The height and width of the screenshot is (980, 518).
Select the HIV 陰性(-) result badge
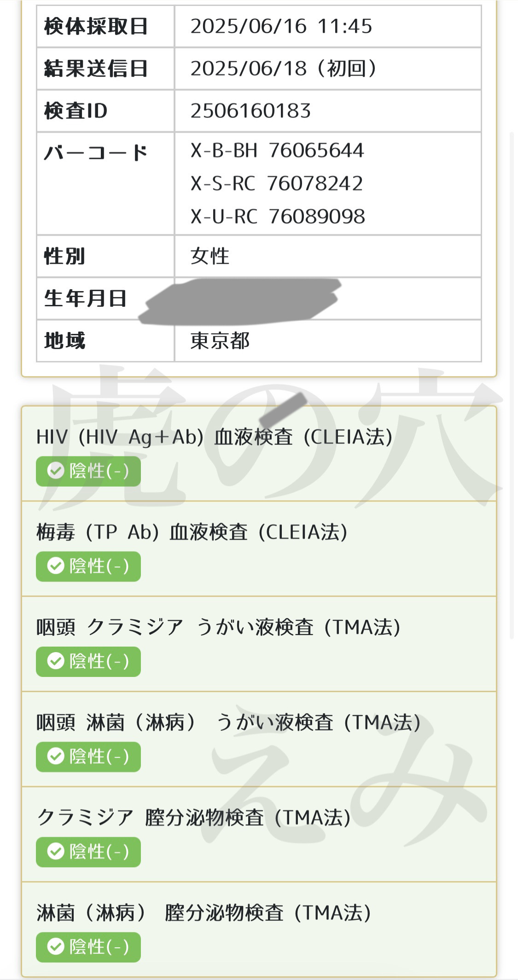tap(88, 471)
